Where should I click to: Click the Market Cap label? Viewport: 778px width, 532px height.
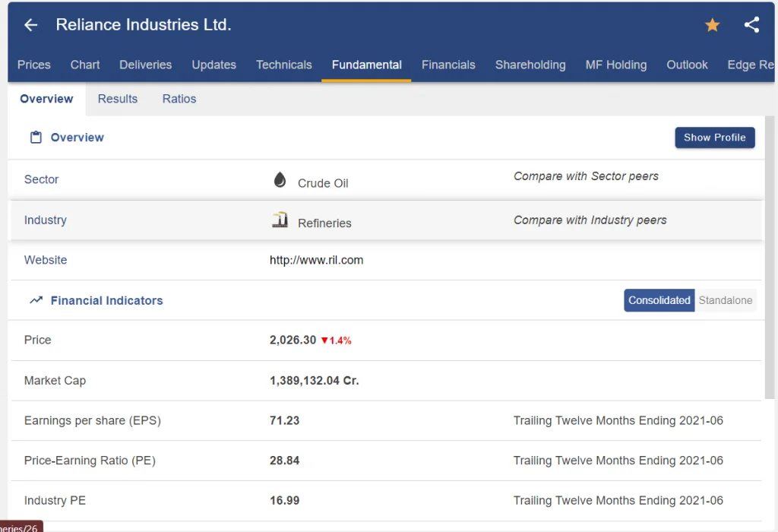[55, 381]
